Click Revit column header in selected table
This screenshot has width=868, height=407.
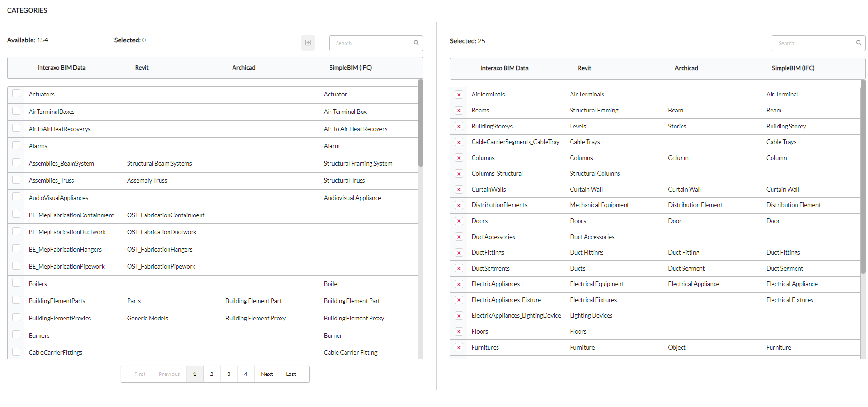pyautogui.click(x=585, y=68)
